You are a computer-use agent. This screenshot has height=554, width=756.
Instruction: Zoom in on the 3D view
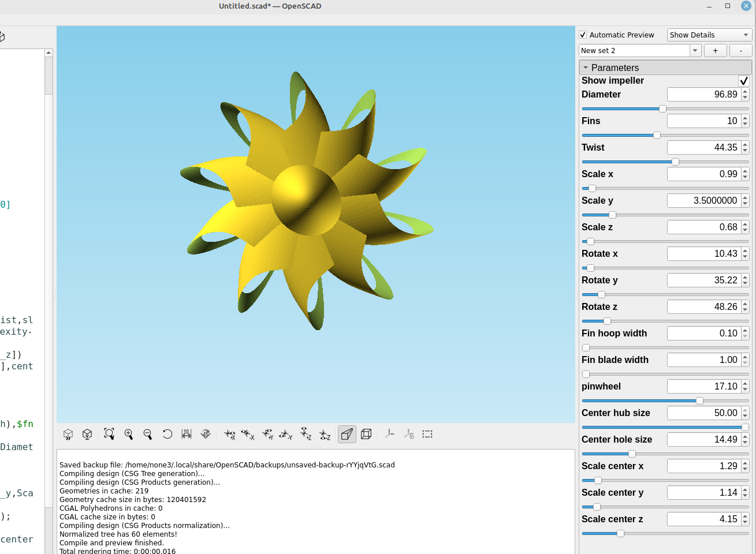(129, 434)
